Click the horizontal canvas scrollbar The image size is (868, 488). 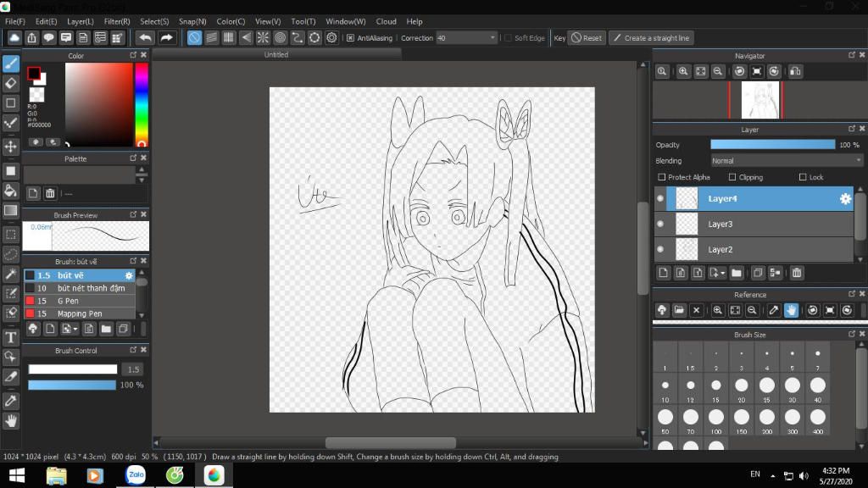coord(390,442)
